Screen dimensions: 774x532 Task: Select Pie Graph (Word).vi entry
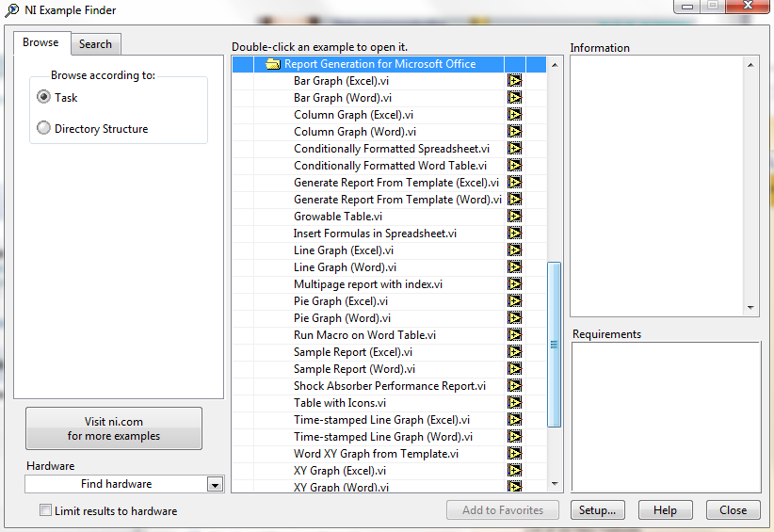[x=342, y=318]
